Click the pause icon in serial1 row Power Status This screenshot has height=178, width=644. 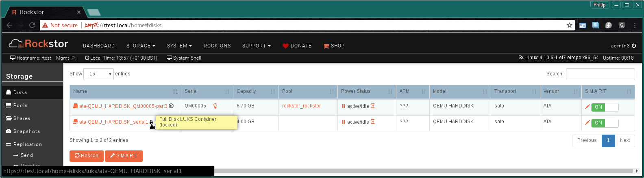pyautogui.click(x=343, y=122)
